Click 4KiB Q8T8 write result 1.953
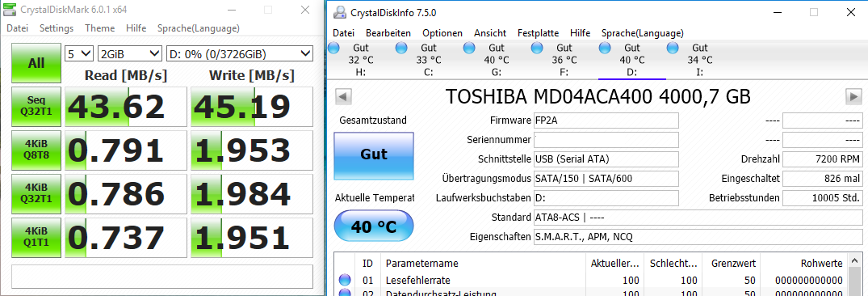The width and height of the screenshot is (868, 296). pyautogui.click(x=252, y=150)
